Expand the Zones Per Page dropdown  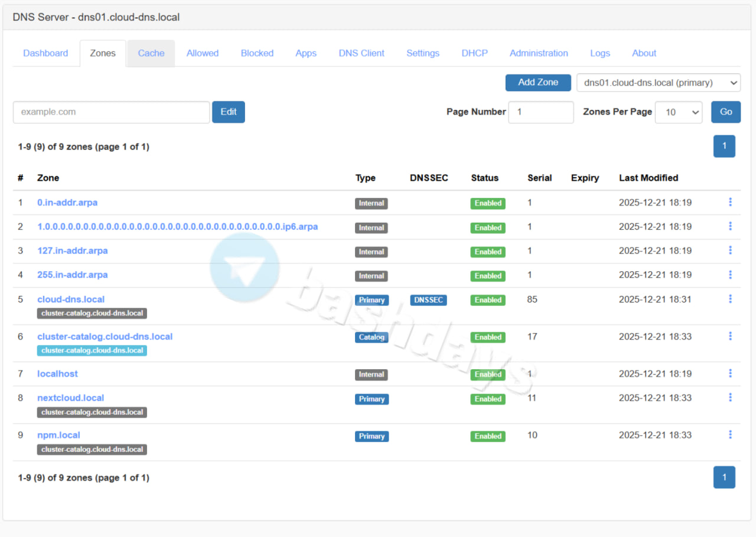(679, 112)
